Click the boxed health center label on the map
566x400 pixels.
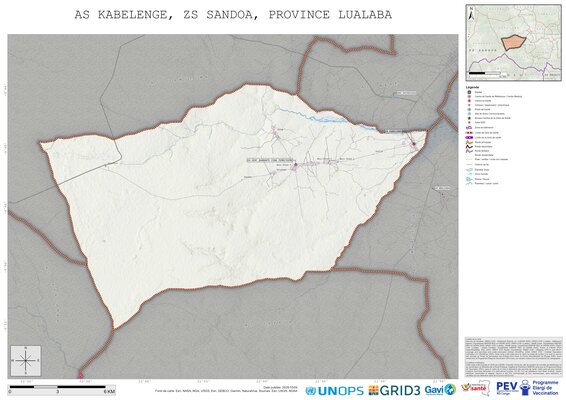pos(270,160)
